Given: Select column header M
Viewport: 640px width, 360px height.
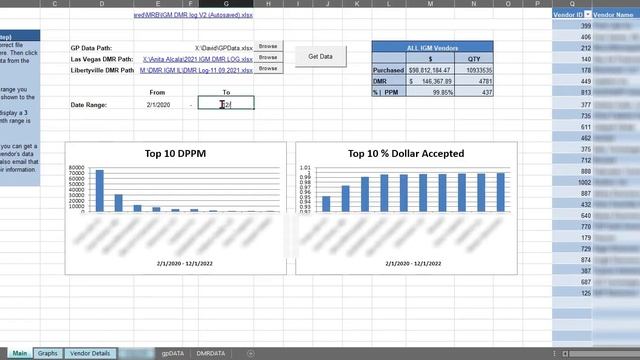Looking at the screenshot, I should 430,4.
